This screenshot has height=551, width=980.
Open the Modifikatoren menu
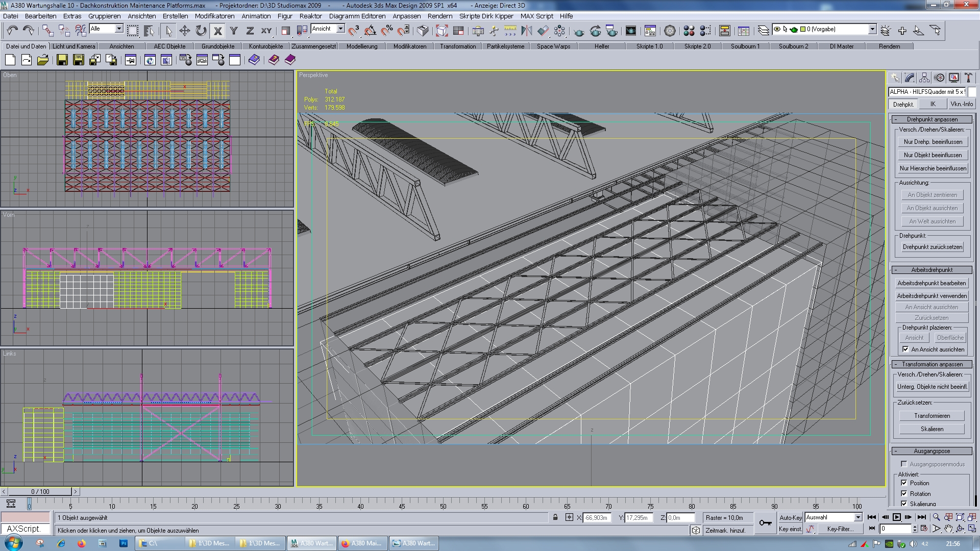pos(214,16)
